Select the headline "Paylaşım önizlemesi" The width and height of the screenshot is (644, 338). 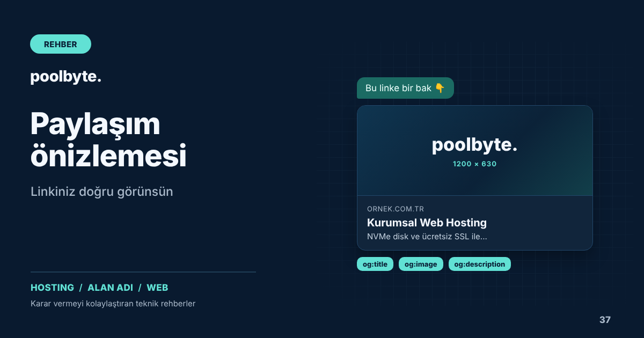pyautogui.click(x=108, y=140)
